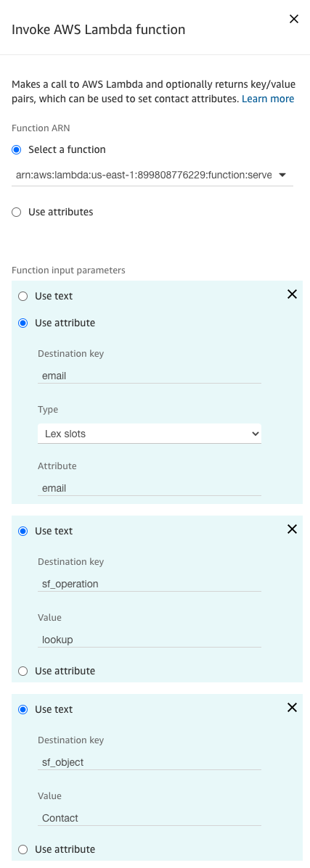Viewport: 310px width, 868px height.
Task: Remove the email input parameter block
Action: (293, 294)
